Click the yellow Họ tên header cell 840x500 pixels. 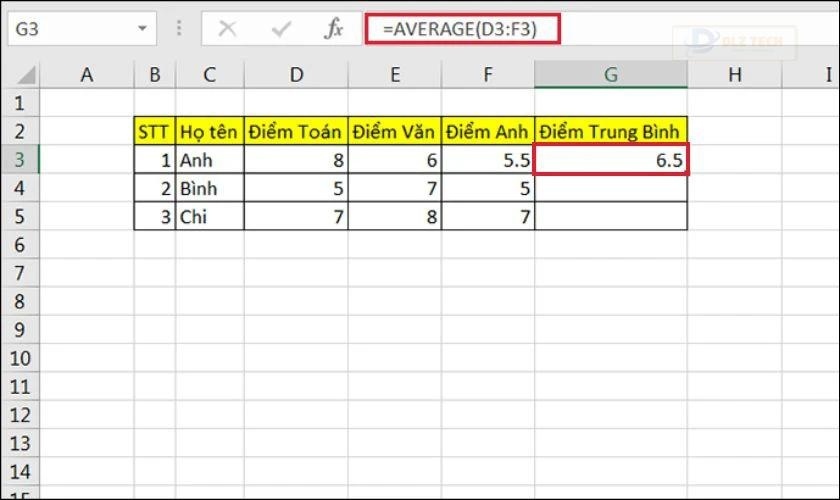(210, 131)
